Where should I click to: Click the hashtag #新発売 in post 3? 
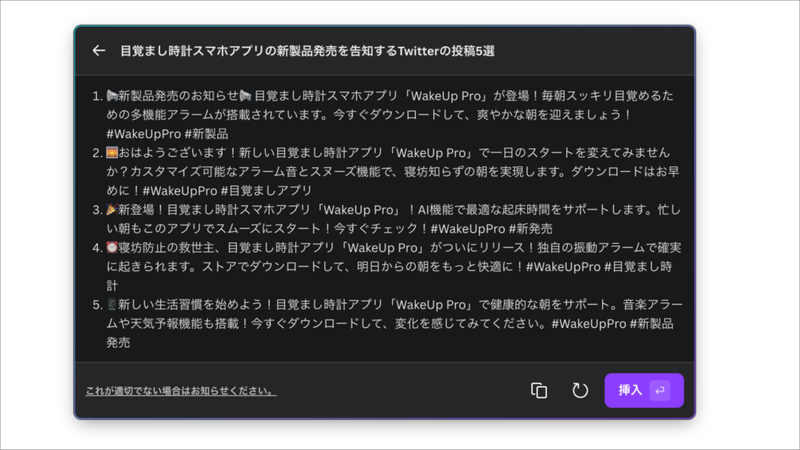click(531, 229)
